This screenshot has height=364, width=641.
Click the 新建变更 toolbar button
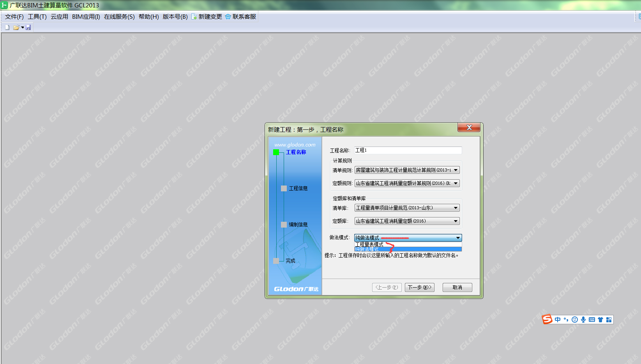pyautogui.click(x=207, y=17)
